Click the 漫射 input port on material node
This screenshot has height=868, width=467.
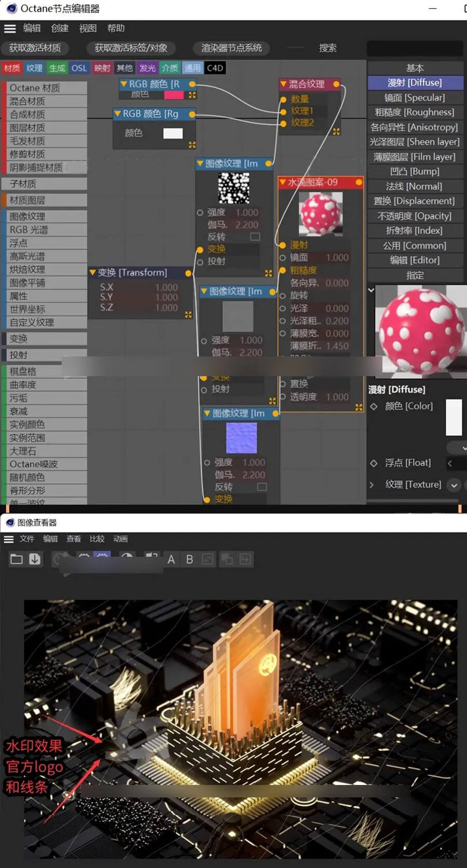[282, 245]
